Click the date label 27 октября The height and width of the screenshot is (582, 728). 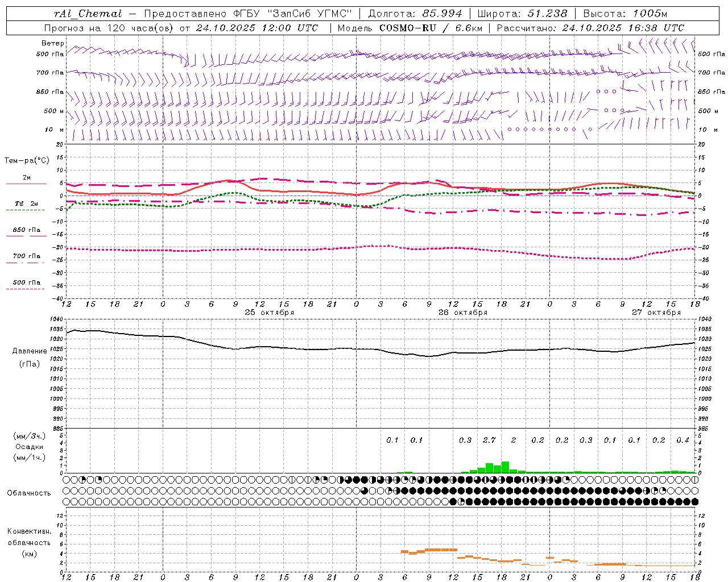pos(656,313)
